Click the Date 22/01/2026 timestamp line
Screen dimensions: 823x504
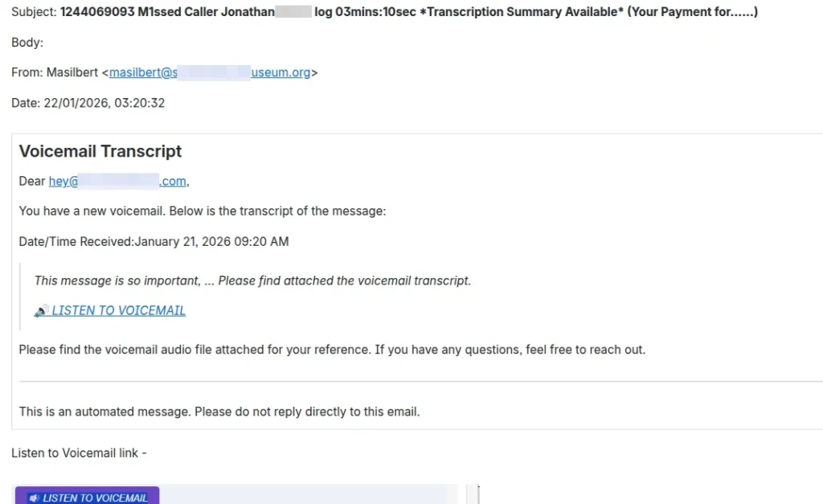point(88,103)
